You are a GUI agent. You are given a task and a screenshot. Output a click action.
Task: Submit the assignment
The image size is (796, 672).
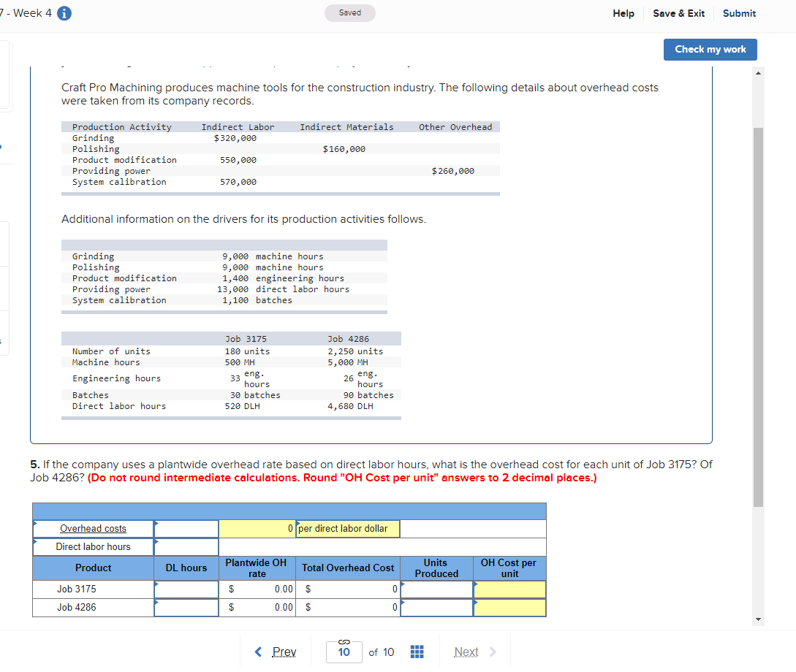[x=739, y=13]
